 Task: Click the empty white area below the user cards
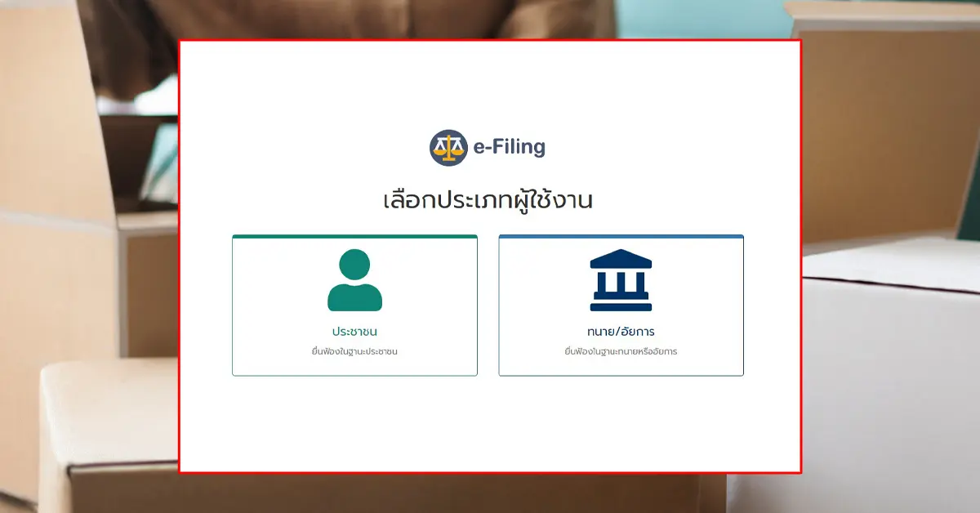490,423
